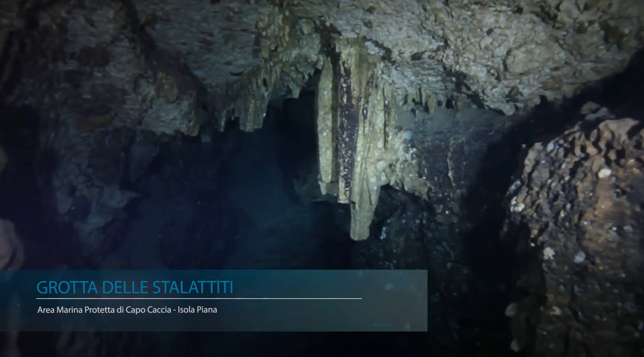Click the GROTTA DELLE STALATTITI title text

click(135, 288)
